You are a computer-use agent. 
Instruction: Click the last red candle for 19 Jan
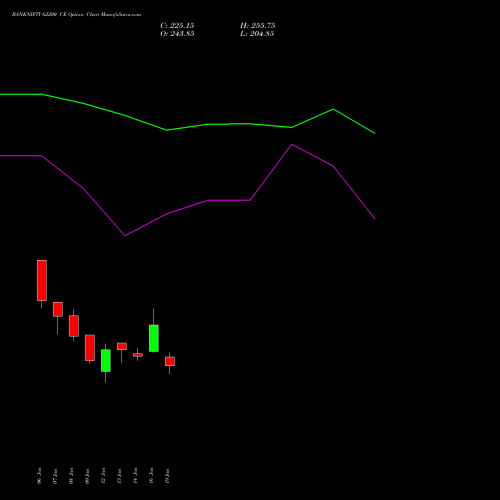170,361
